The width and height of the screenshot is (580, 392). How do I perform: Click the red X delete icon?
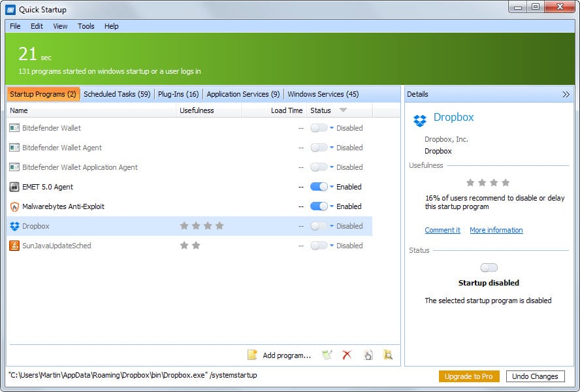pyautogui.click(x=347, y=355)
